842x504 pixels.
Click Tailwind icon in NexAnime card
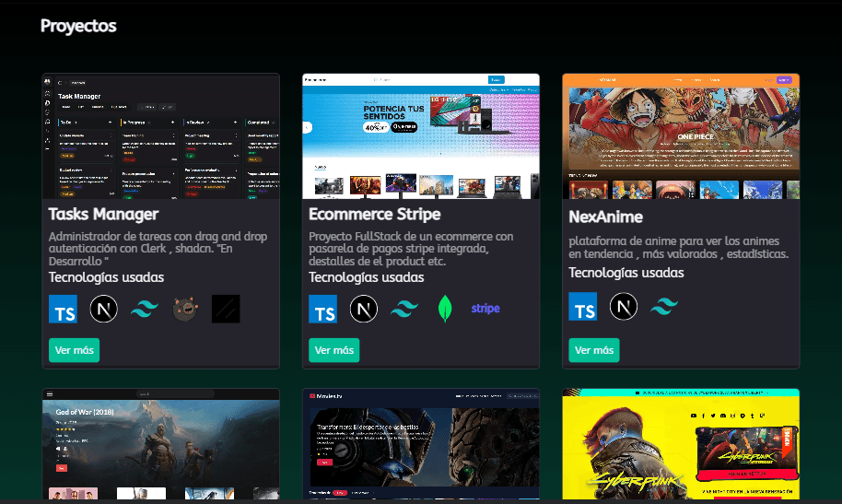[x=664, y=306]
